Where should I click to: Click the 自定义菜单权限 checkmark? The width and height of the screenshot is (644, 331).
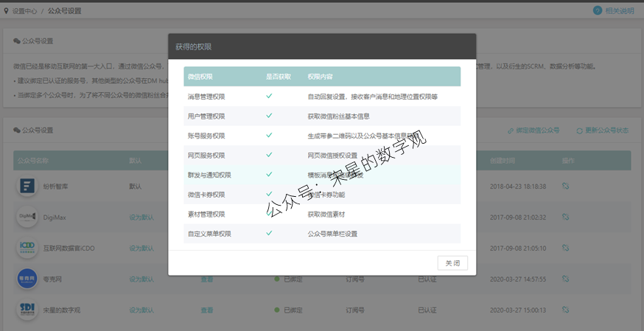pos(270,233)
